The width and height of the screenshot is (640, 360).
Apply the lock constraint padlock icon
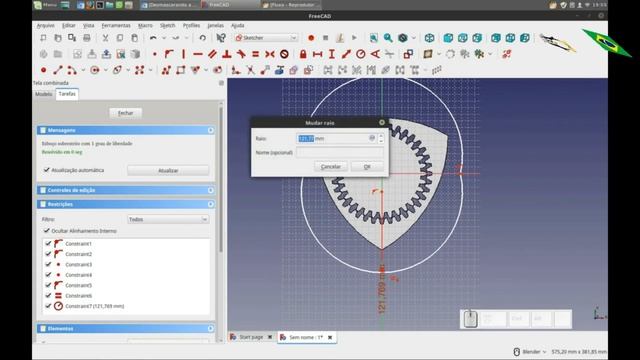(303, 54)
